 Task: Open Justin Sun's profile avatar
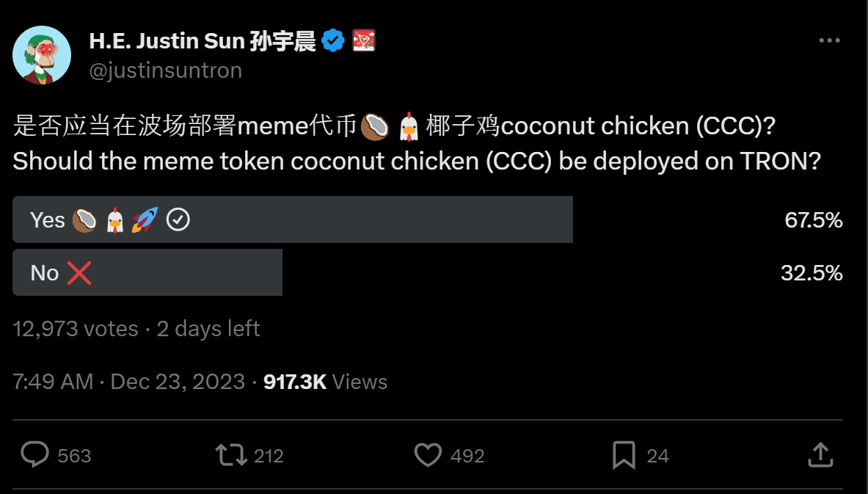pos(41,54)
